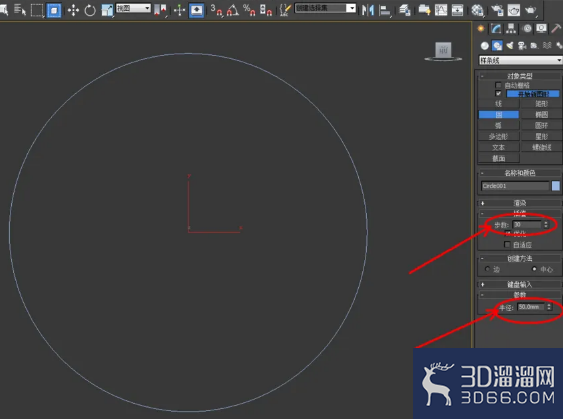563x419 pixels.
Task: Click the Align tool
Action: (385, 10)
